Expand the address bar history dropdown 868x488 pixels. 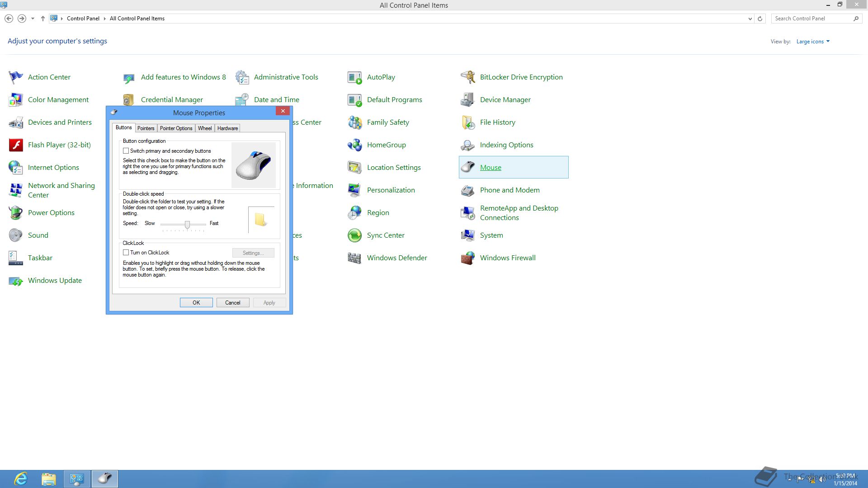750,19
